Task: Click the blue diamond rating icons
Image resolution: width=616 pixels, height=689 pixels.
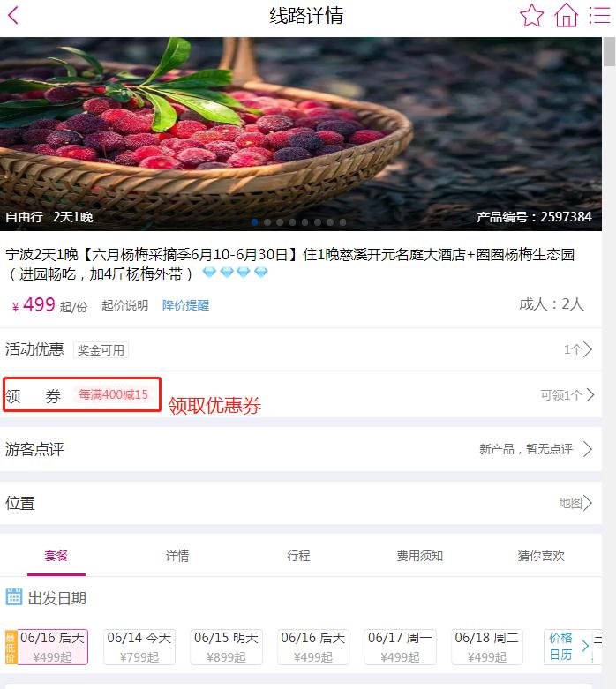Action: (235, 273)
